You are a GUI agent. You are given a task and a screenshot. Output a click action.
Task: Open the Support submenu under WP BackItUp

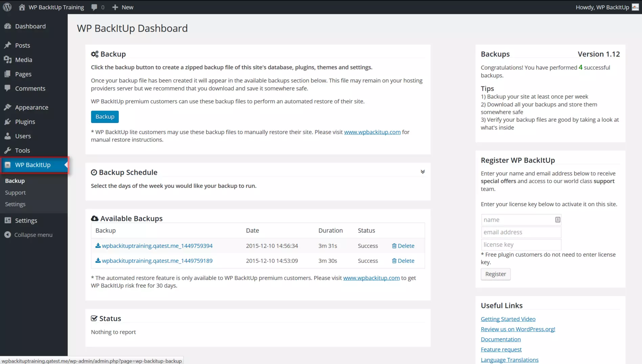(x=15, y=192)
